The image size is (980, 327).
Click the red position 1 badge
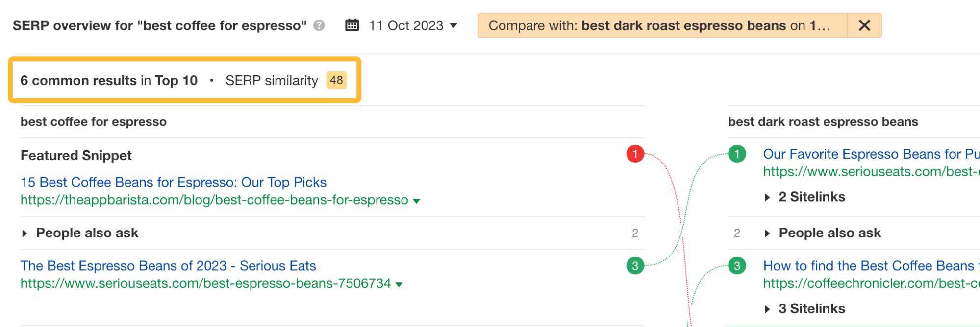[635, 153]
